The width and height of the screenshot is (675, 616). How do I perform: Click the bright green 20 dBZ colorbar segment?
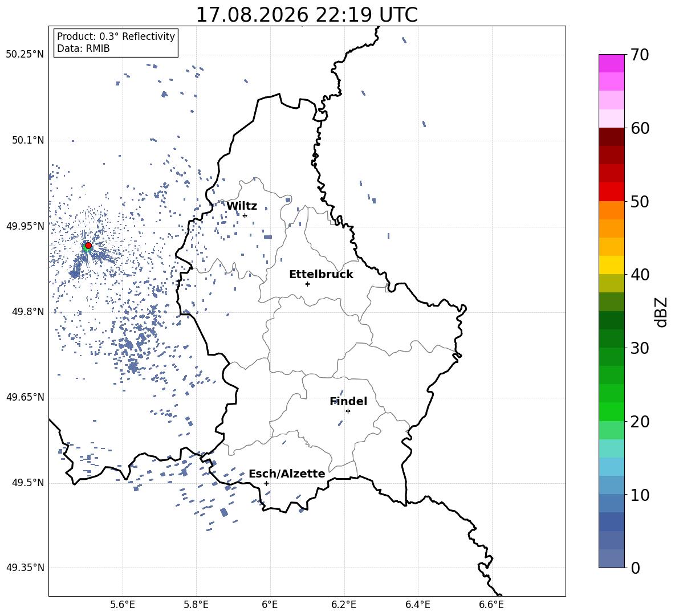click(x=612, y=411)
